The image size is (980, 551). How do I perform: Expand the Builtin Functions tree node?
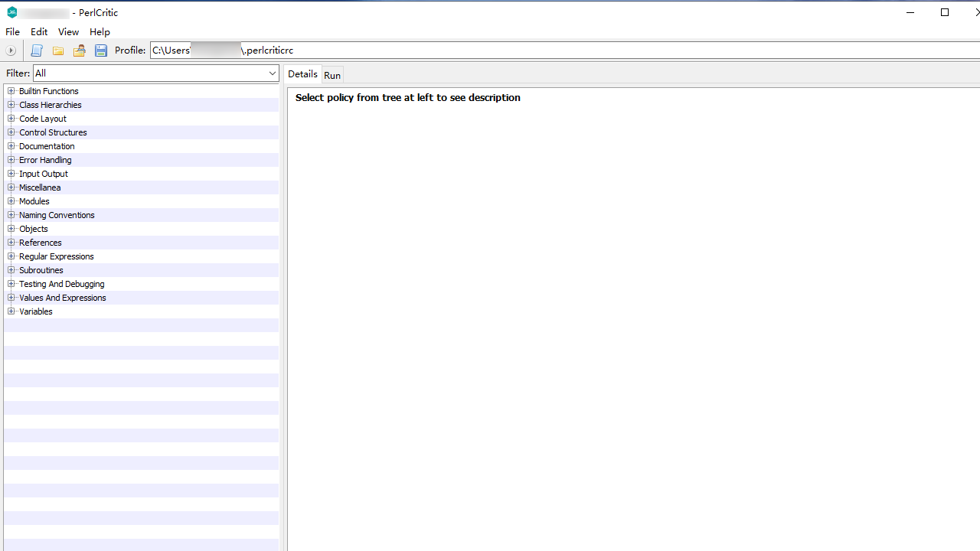pyautogui.click(x=11, y=91)
